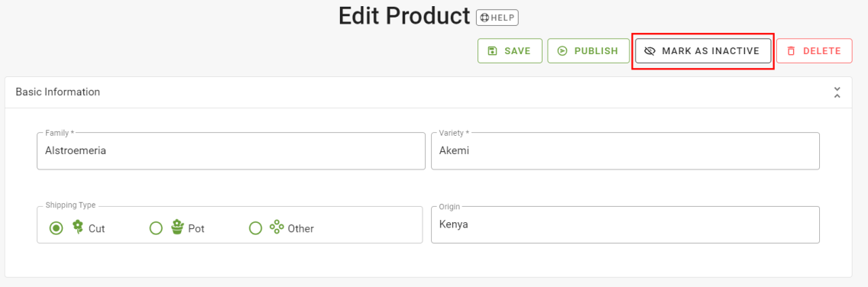Click the Basic Information section header
Viewport: 868px width, 287px height.
57,92
